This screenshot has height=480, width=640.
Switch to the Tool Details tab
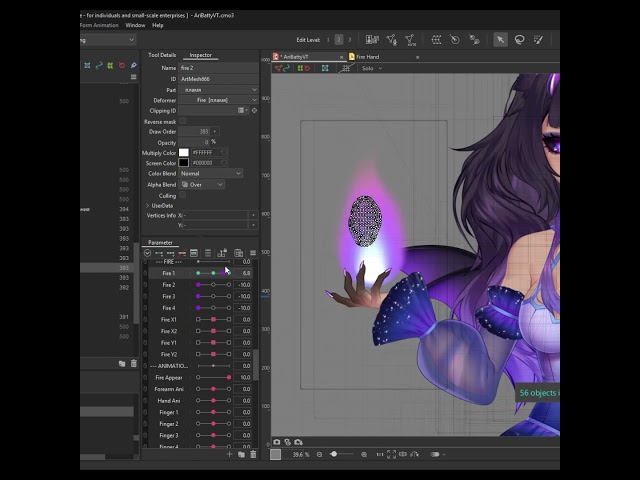point(162,55)
